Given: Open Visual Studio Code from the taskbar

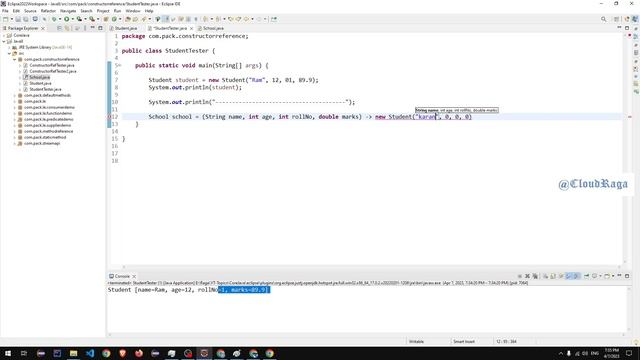Looking at the screenshot, I should point(90,353).
